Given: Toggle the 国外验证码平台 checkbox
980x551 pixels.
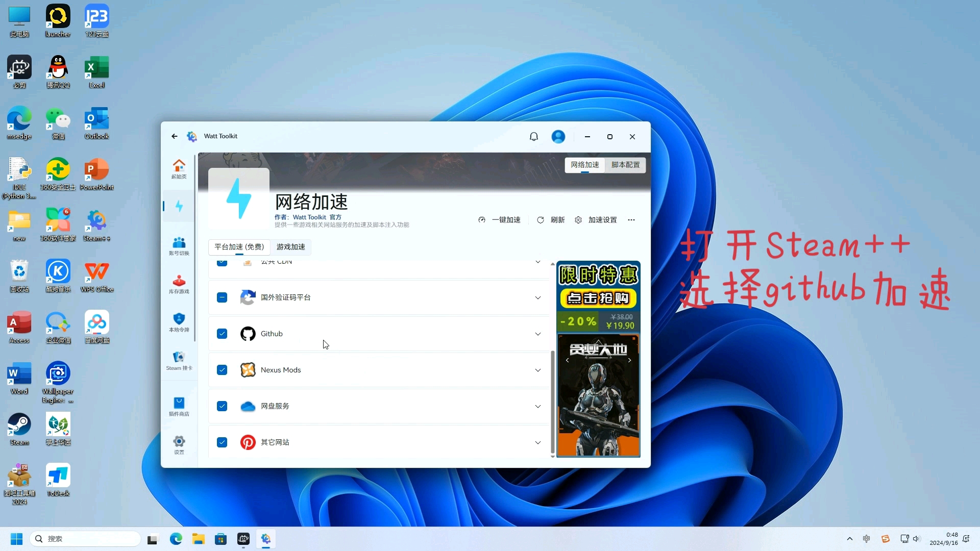Looking at the screenshot, I should (x=222, y=297).
